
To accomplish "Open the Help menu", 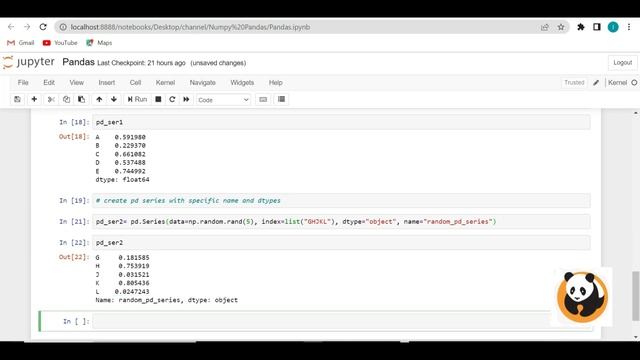I will point(276,82).
